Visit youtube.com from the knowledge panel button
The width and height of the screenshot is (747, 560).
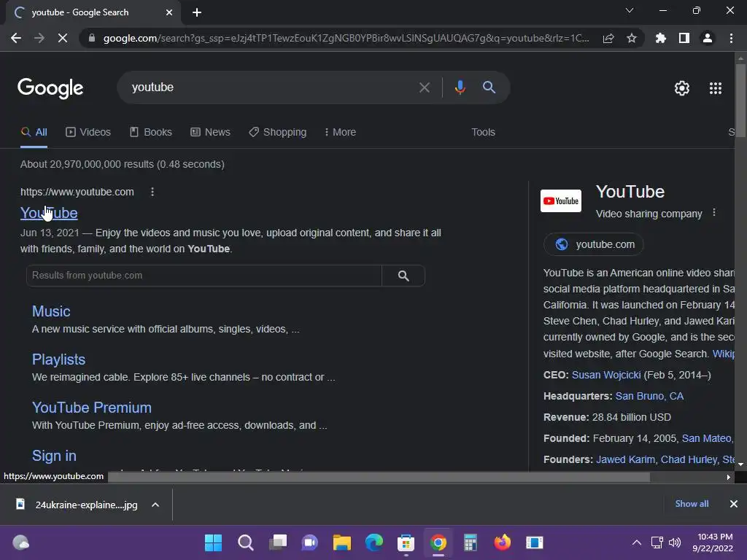[594, 244]
